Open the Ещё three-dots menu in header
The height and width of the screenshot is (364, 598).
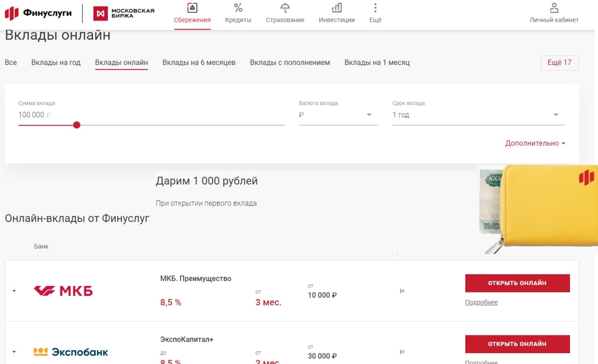(375, 13)
